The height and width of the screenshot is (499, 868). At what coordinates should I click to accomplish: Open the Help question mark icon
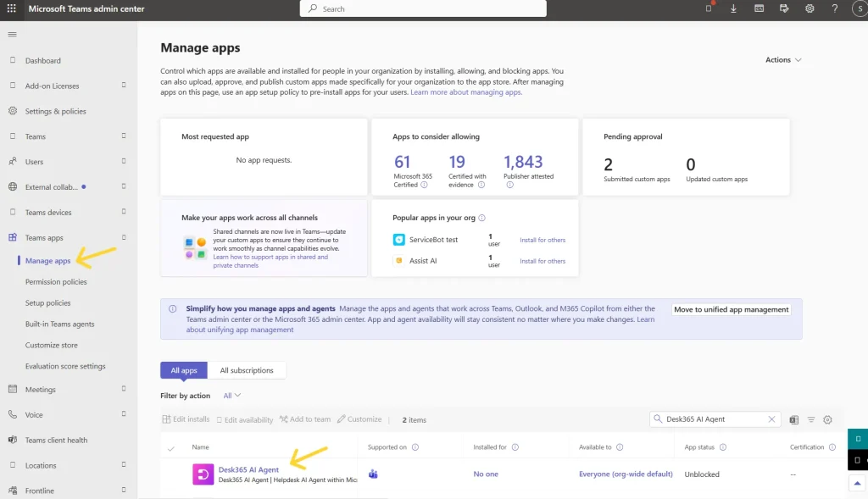click(x=835, y=8)
